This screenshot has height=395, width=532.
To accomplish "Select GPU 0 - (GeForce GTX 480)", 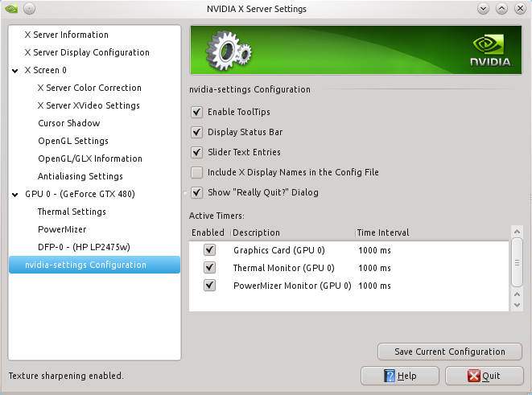I will (x=80, y=194).
